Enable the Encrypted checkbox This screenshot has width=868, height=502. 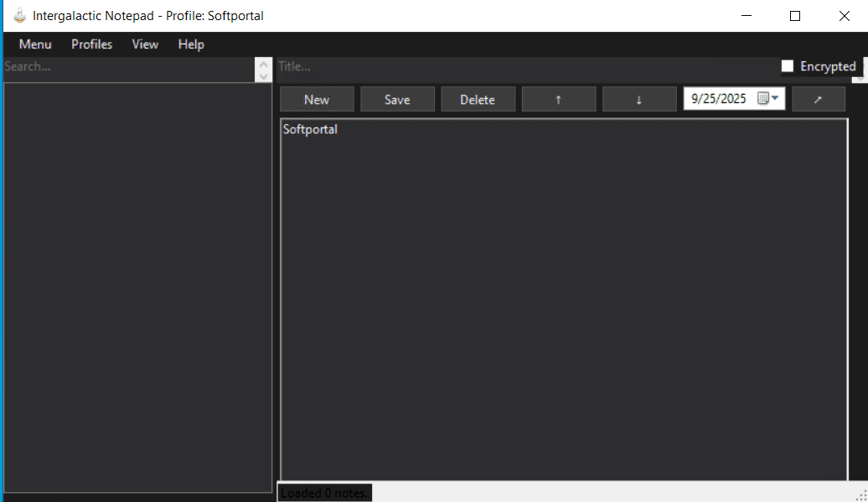pos(788,66)
